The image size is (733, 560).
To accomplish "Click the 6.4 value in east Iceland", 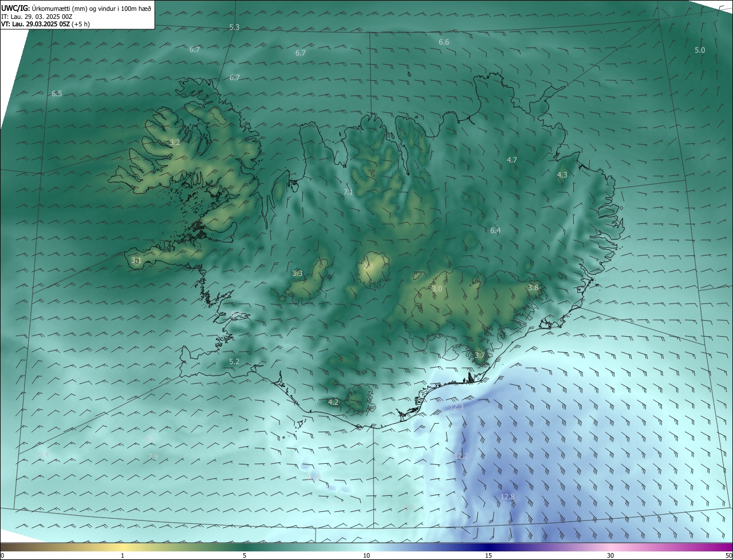I will click(x=495, y=231).
